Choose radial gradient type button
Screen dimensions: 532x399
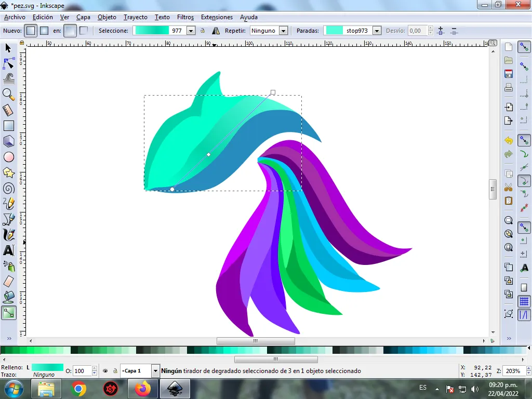pyautogui.click(x=44, y=31)
